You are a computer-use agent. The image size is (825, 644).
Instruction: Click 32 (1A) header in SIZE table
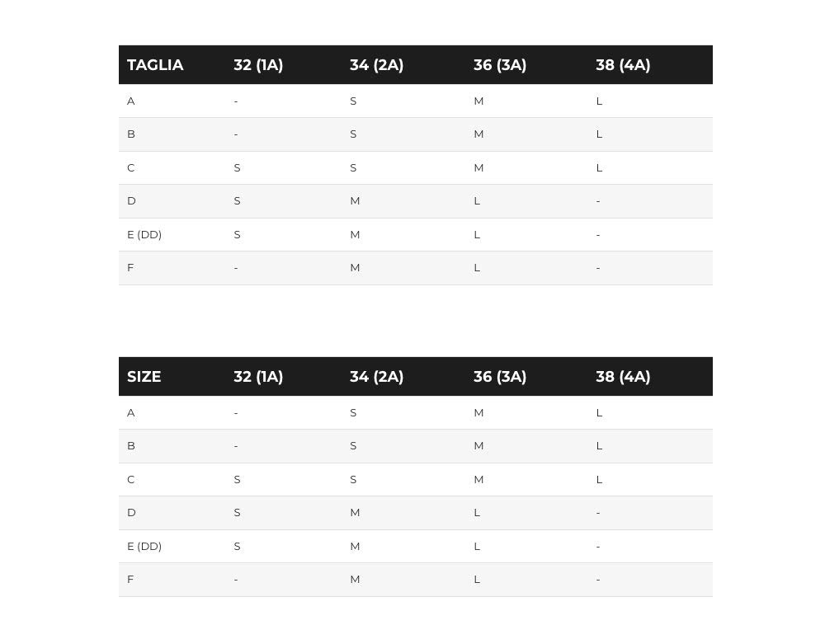coord(258,377)
